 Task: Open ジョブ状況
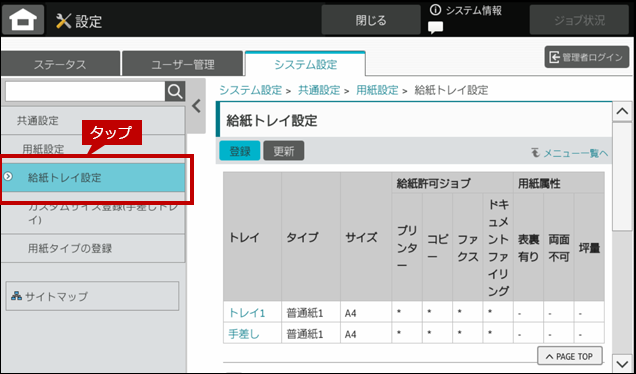(x=579, y=20)
